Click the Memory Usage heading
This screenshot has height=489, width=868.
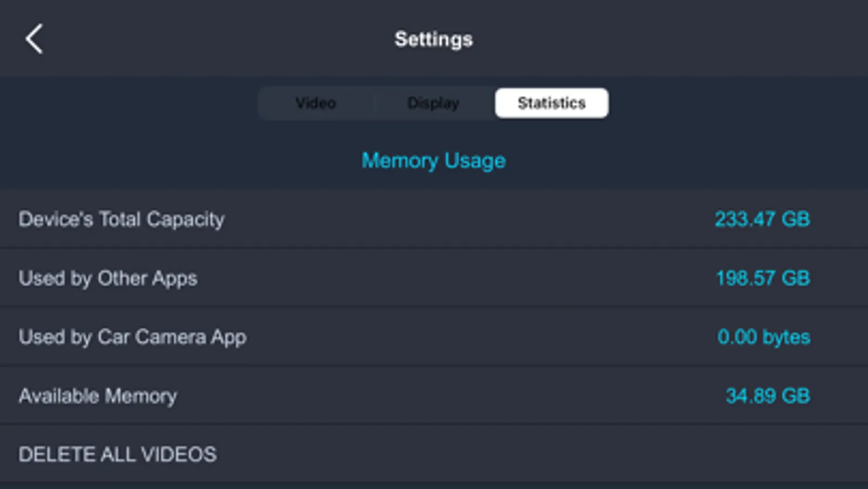(x=433, y=161)
